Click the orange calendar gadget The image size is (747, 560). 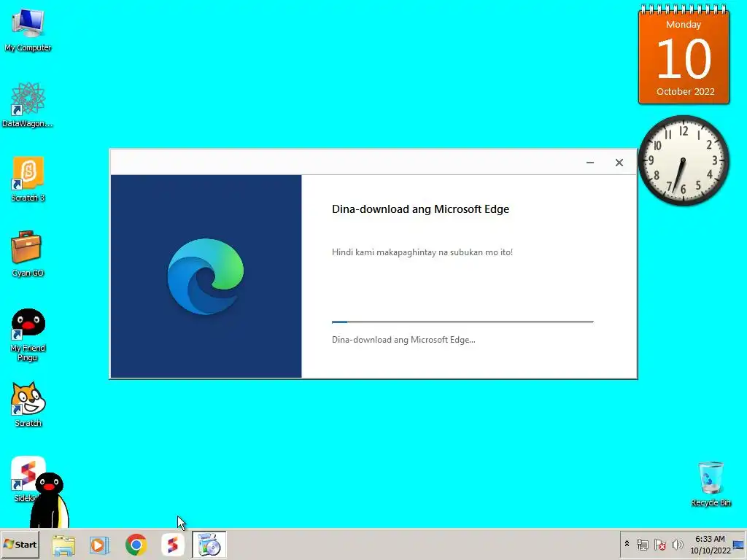[684, 54]
